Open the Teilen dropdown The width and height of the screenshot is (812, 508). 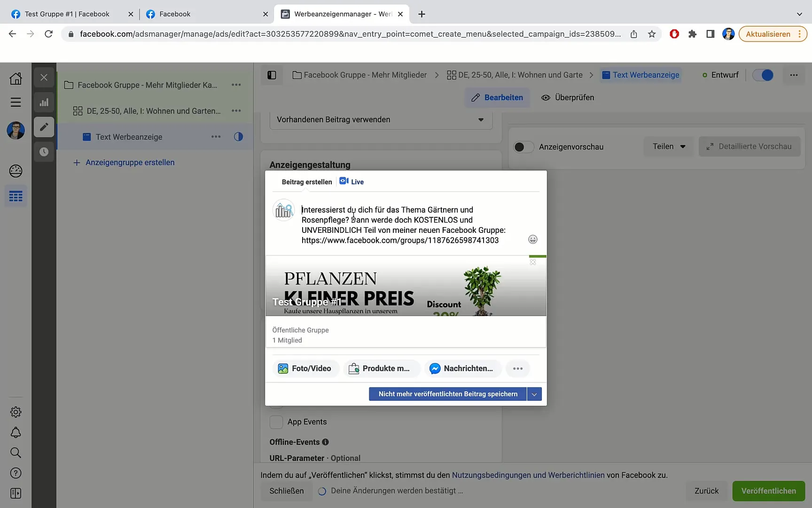[669, 147]
